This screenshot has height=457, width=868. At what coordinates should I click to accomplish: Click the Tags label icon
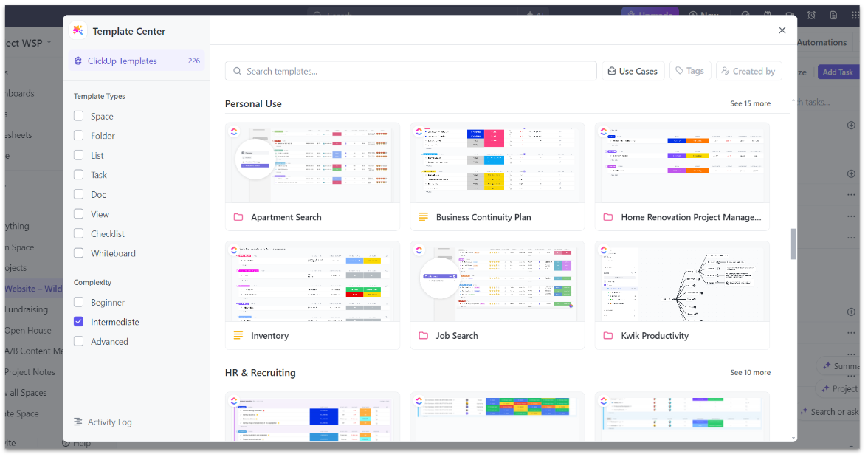pos(679,71)
